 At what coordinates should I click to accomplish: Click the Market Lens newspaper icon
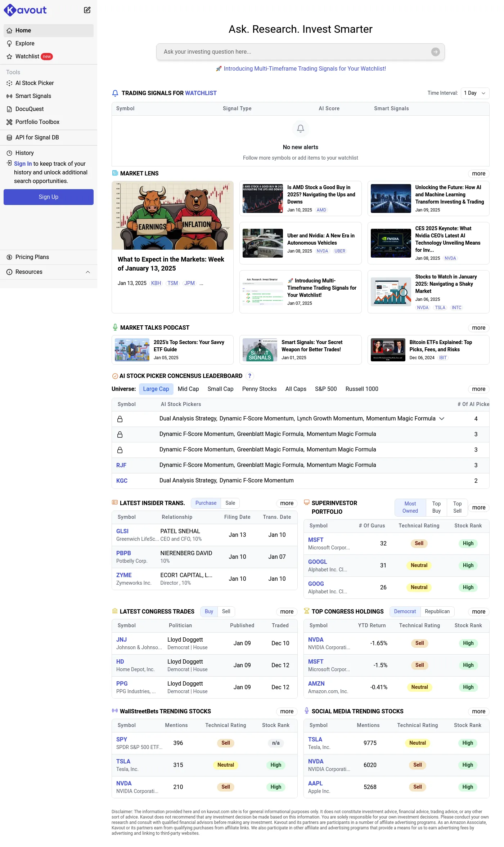(115, 173)
